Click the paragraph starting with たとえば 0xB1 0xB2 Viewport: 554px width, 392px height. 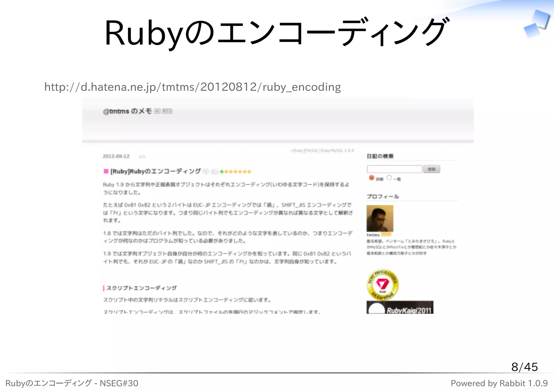228,212
